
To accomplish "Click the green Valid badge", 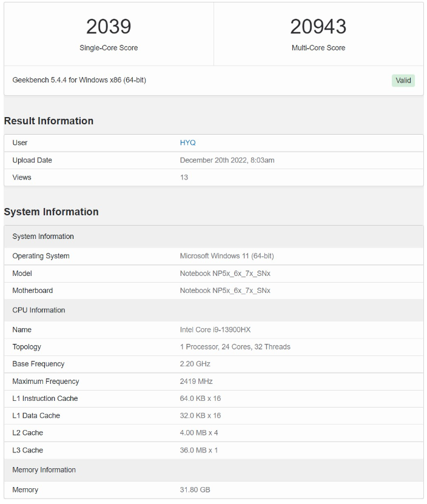I will [x=403, y=80].
